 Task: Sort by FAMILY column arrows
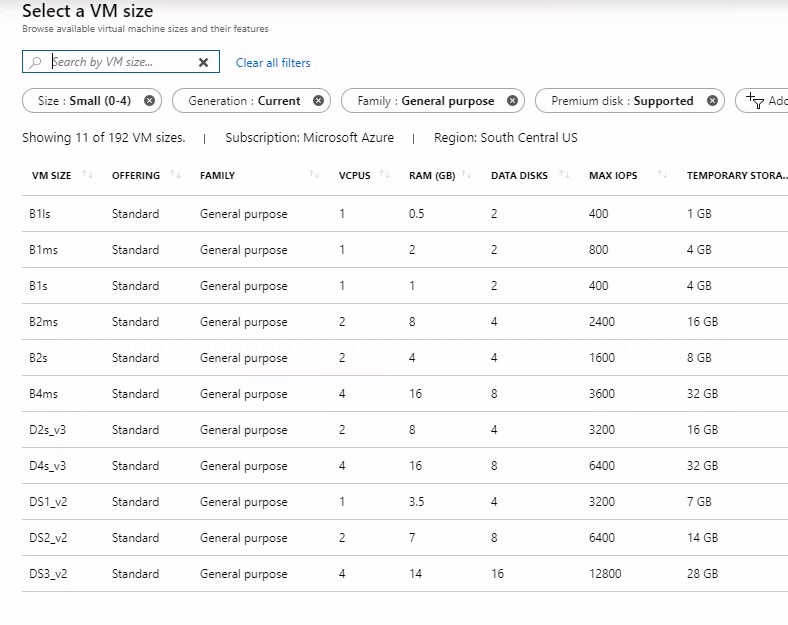[315, 174]
